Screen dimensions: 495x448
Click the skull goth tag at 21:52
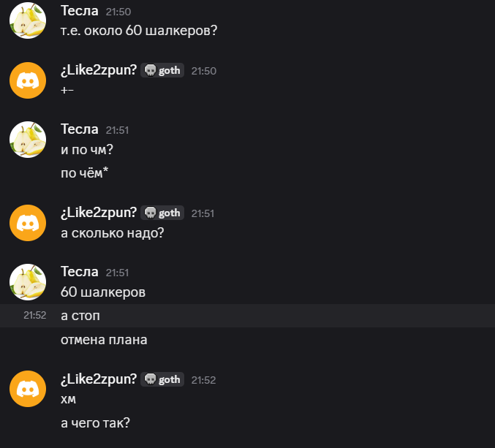162,379
